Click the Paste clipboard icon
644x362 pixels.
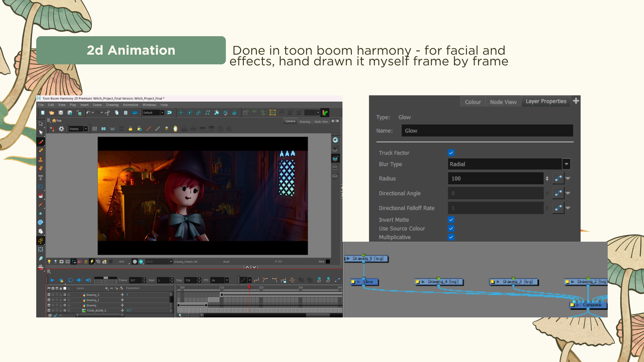126,113
